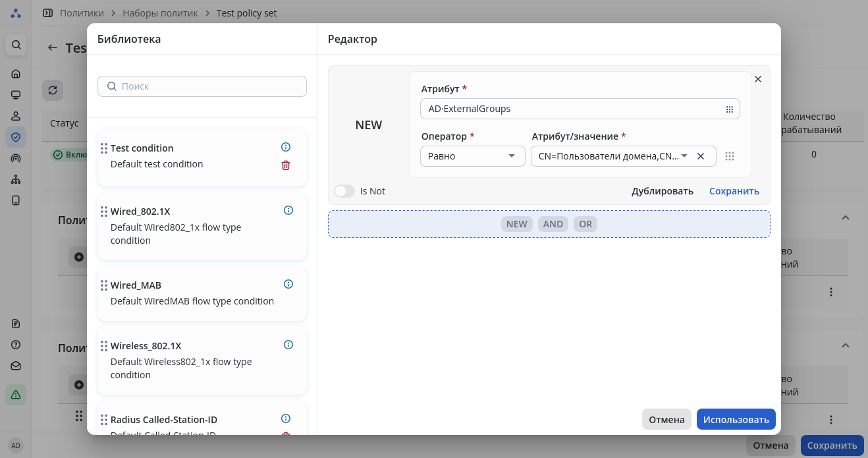Go to Наборы политик breadcrumb
868x458 pixels.
pos(160,13)
